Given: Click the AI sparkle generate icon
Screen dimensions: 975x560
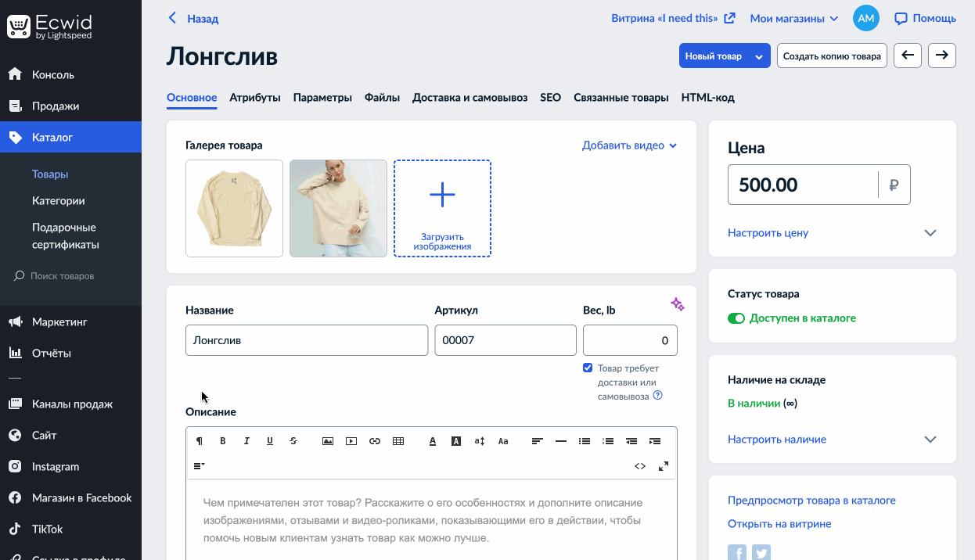Looking at the screenshot, I should tap(678, 304).
